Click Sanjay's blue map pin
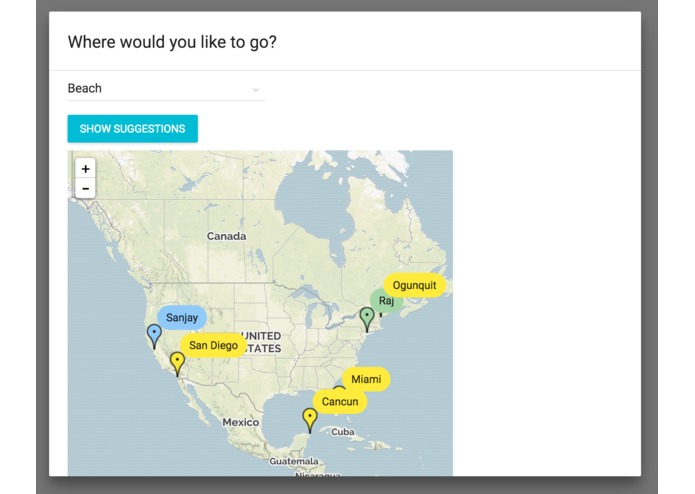Image resolution: width=695 pixels, height=494 pixels. 154,336
